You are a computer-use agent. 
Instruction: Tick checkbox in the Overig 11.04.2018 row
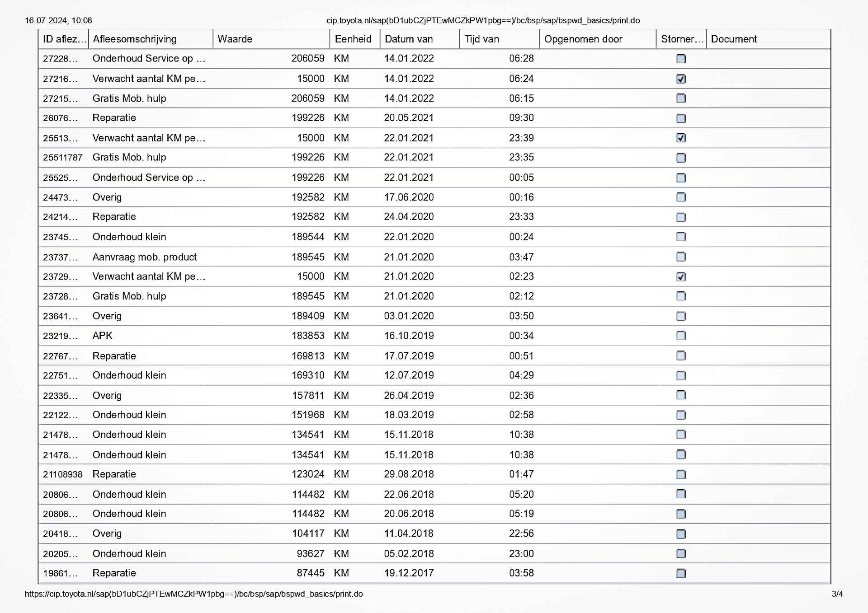click(x=681, y=534)
